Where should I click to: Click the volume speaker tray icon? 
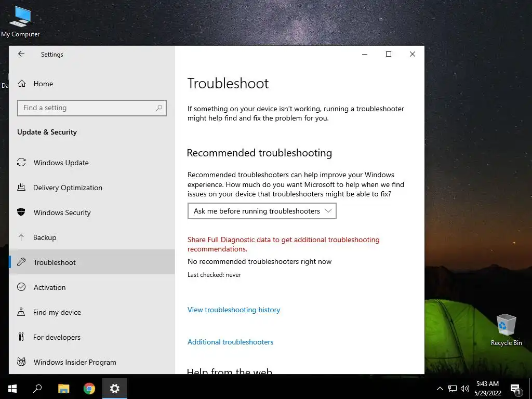465,389
